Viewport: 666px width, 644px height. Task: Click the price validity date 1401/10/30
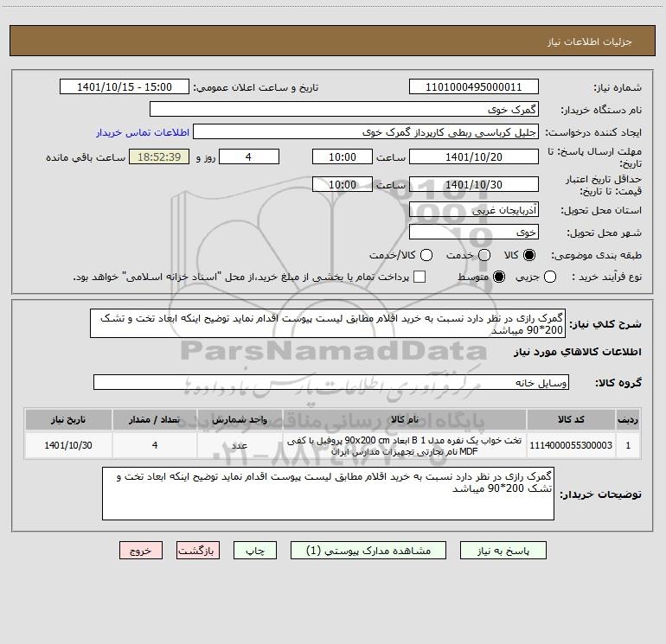(474, 184)
